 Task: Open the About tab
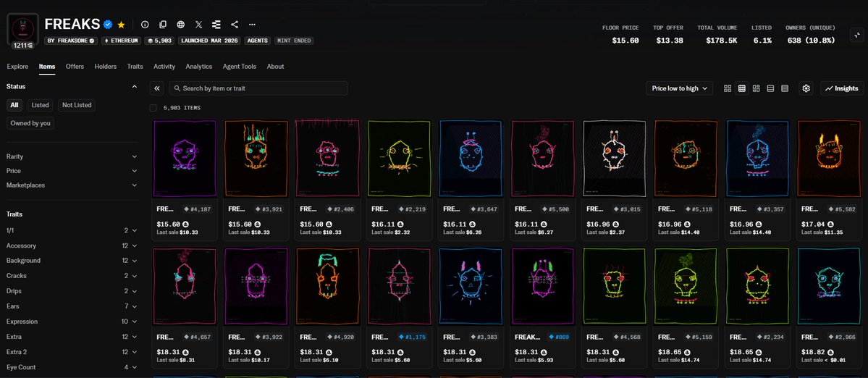point(275,67)
